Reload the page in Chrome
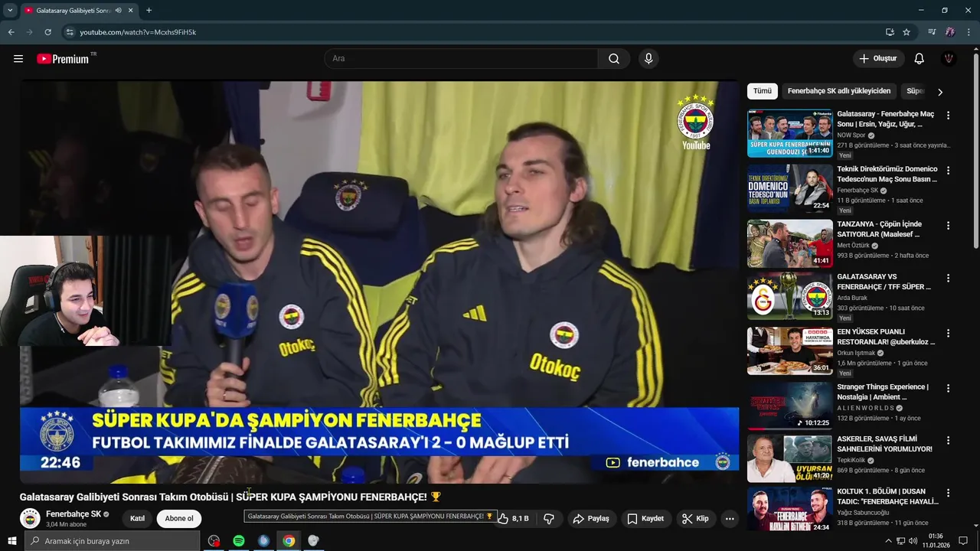Screen dimensions: 980x551 [47, 32]
